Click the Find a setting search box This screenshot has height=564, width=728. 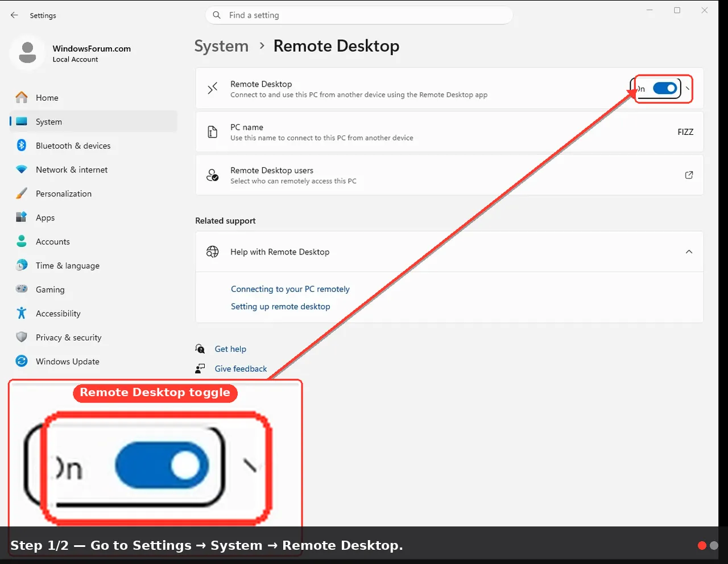coord(359,15)
